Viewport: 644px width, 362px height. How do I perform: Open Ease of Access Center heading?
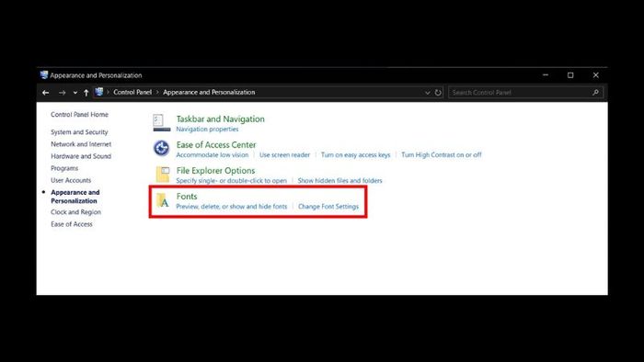216,145
